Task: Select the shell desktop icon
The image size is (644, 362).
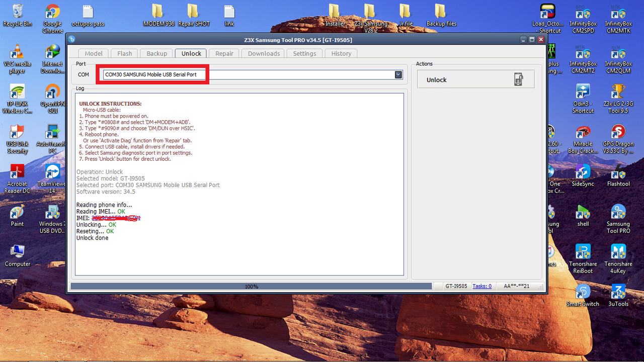Action: 583,216
